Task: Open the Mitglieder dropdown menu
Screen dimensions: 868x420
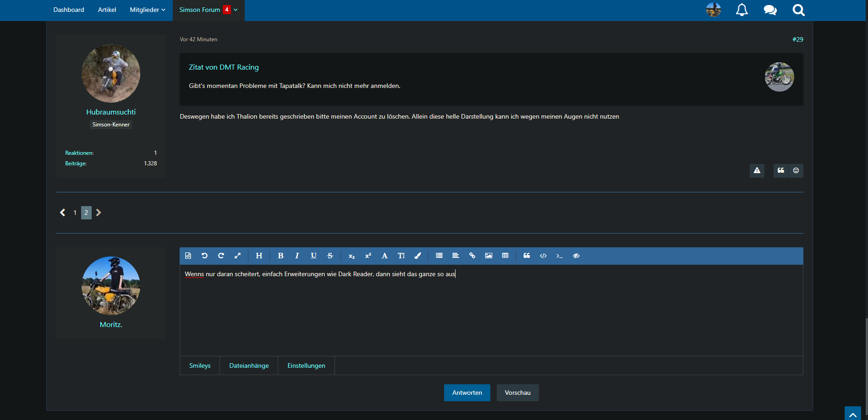Action: 147,10
